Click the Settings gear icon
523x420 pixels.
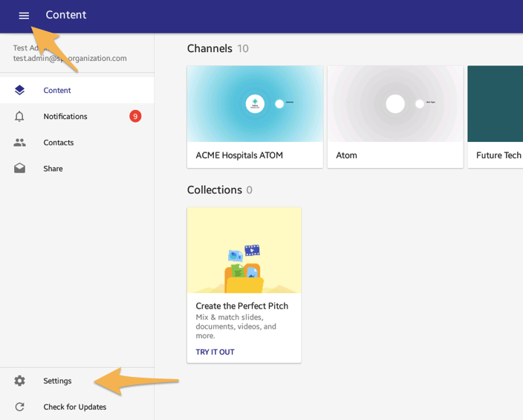[x=19, y=381]
